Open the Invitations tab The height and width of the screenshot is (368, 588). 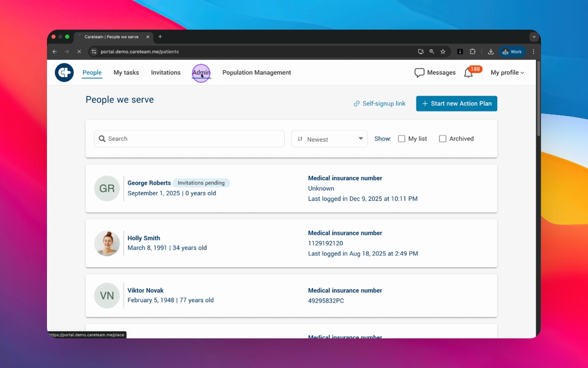[166, 73]
